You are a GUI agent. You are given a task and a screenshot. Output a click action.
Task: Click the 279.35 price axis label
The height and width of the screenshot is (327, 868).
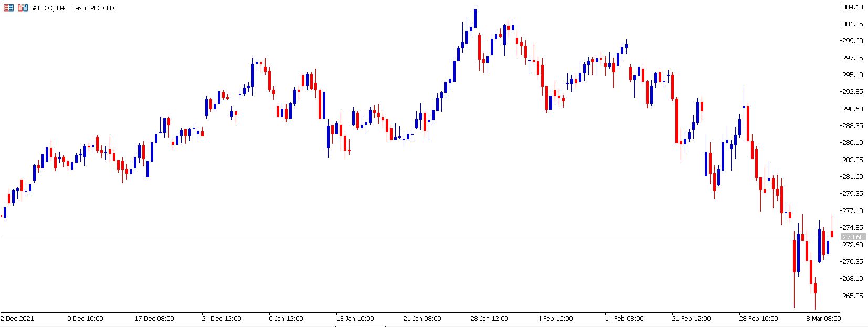pos(853,194)
